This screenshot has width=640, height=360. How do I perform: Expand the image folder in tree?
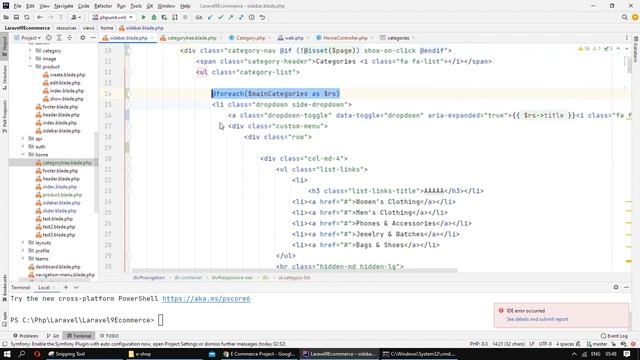tap(30, 59)
